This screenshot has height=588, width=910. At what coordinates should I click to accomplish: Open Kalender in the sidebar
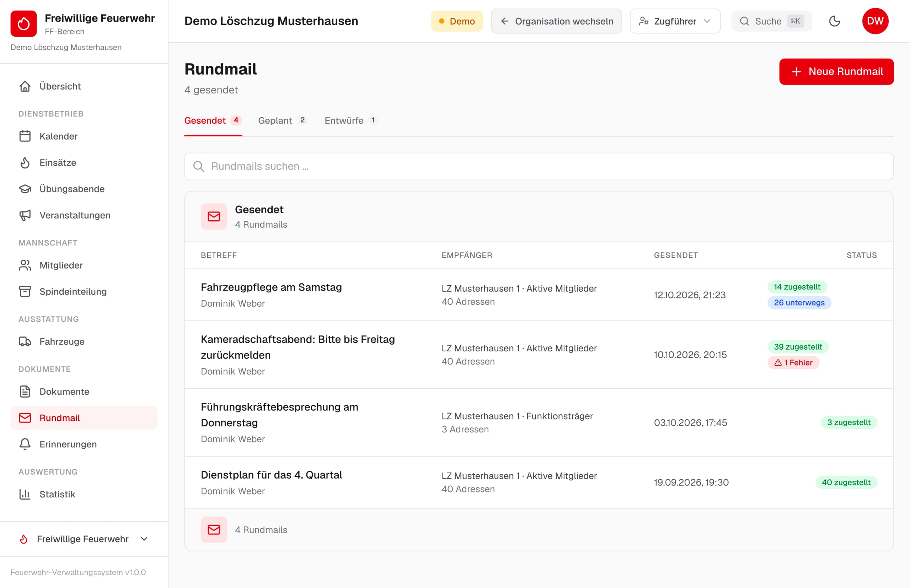click(84, 136)
